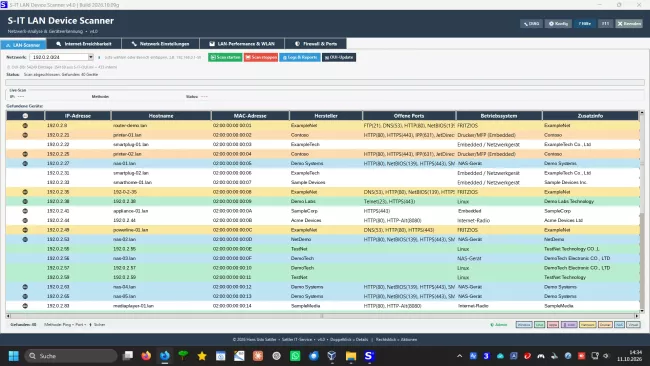This screenshot has height=366, width=650.
Task: Click device icon of 192.0.2.38 row
Action: pos(25,201)
